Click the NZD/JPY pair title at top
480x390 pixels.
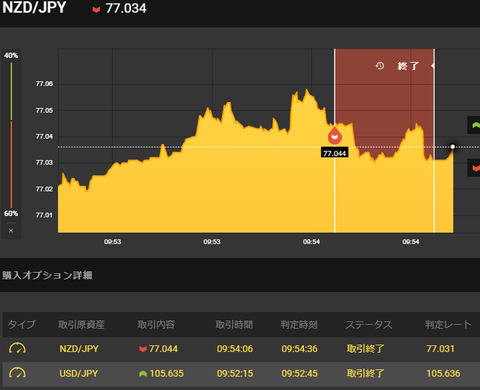point(34,8)
